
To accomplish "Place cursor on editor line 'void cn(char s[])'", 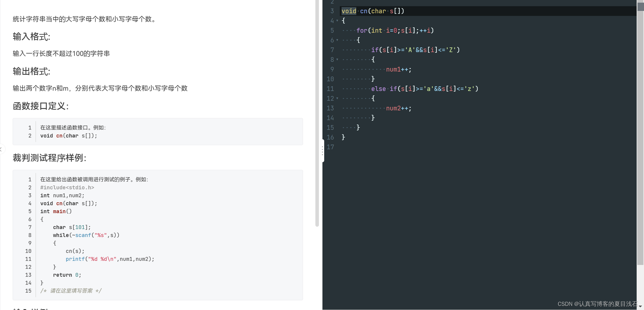I will (x=373, y=11).
